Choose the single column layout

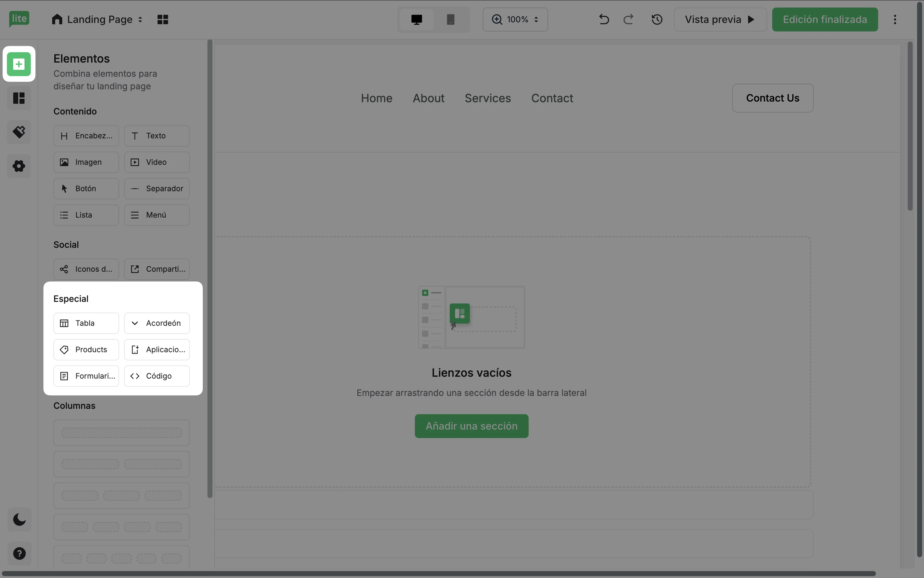pos(121,433)
